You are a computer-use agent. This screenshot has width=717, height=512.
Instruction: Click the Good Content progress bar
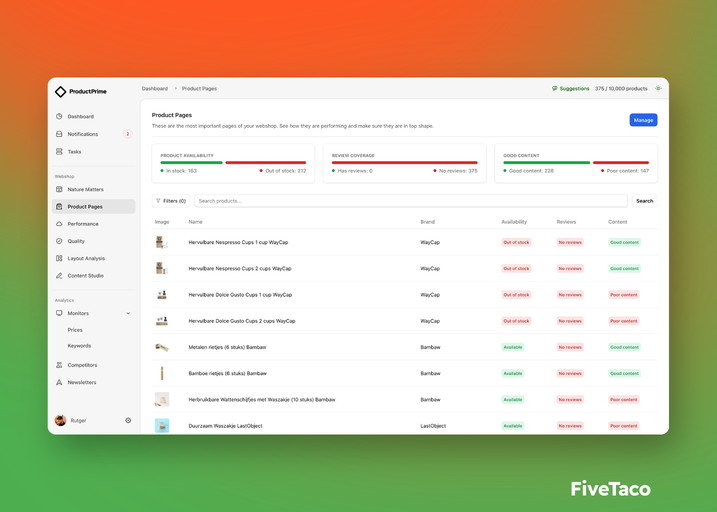point(576,162)
